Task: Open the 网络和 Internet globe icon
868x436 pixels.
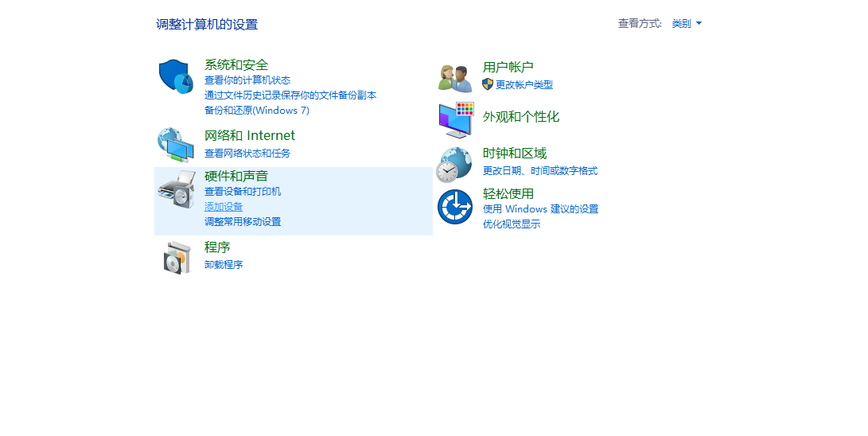Action: click(x=176, y=145)
